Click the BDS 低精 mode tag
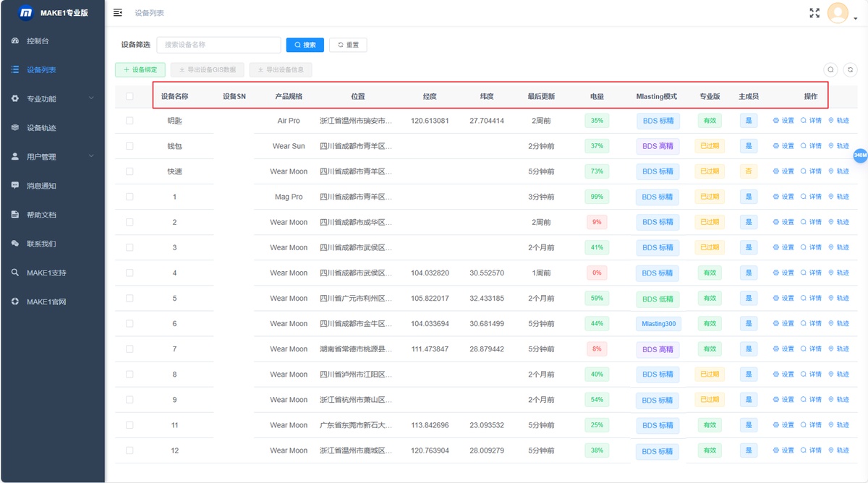Image resolution: width=868 pixels, height=483 pixels. click(x=658, y=299)
